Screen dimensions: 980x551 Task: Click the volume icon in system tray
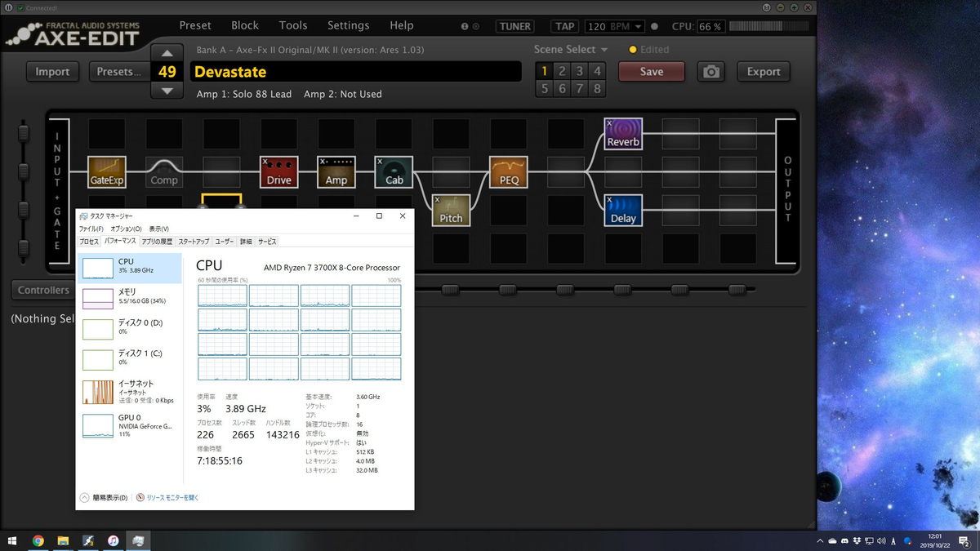click(881, 540)
